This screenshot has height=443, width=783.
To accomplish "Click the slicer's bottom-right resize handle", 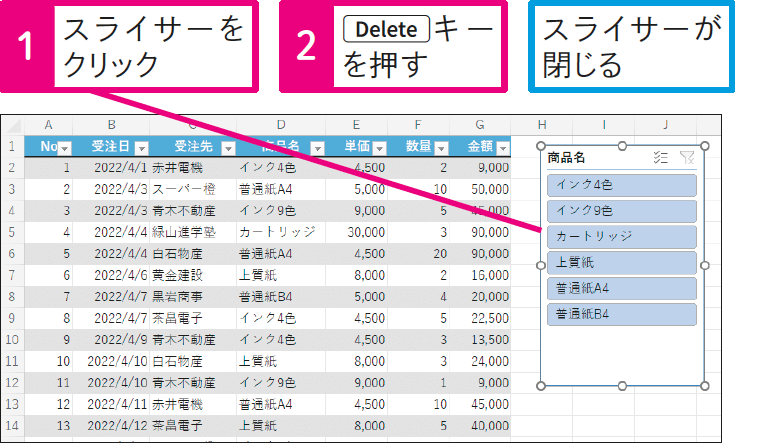I will pos(704,385).
